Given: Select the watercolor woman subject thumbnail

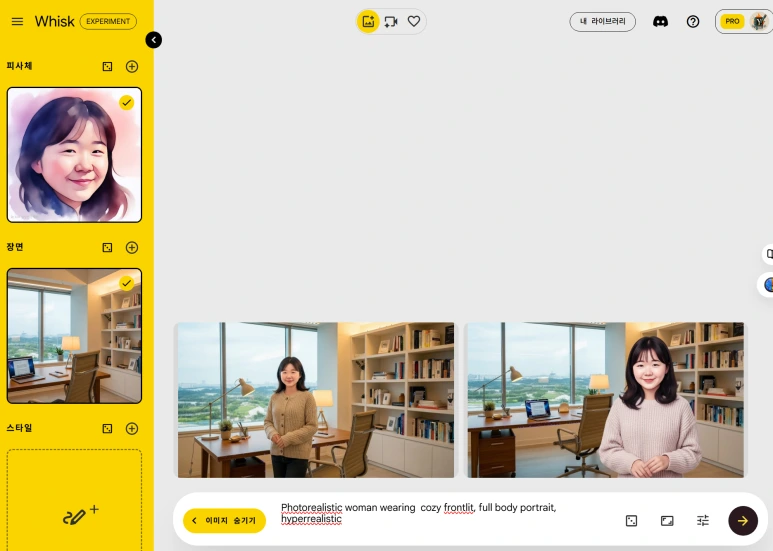Looking at the screenshot, I should tap(74, 155).
